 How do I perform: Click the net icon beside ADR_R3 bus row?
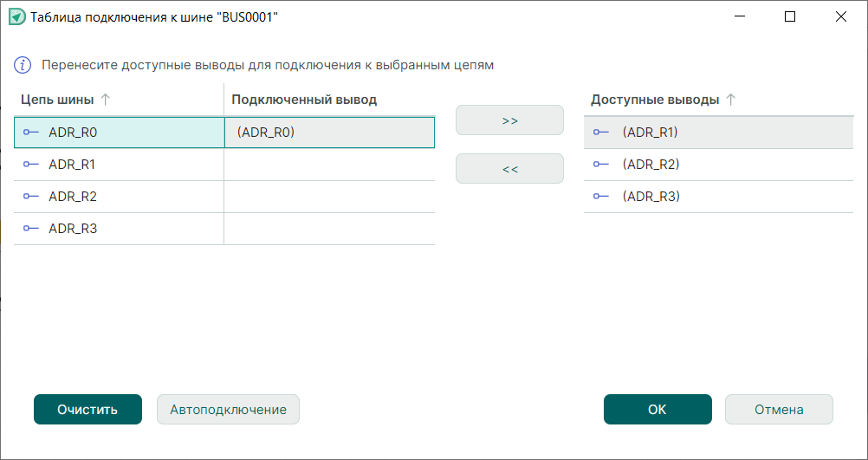coord(30,229)
